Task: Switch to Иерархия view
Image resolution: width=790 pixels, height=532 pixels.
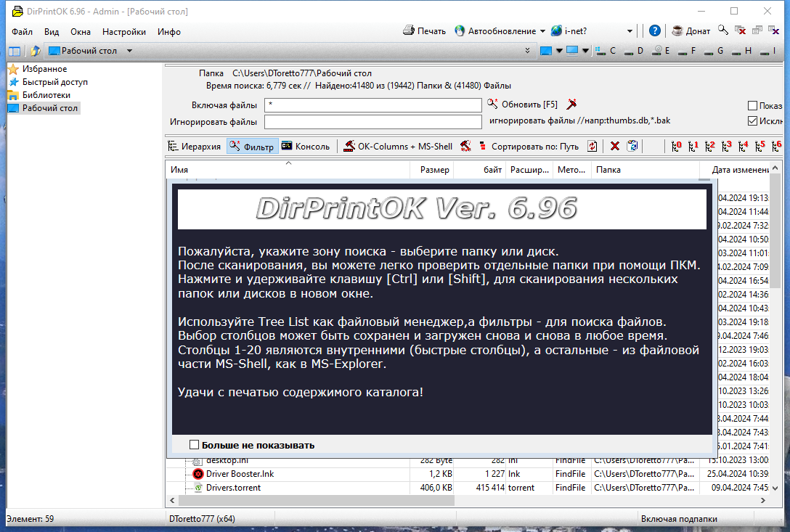Action: [195, 147]
